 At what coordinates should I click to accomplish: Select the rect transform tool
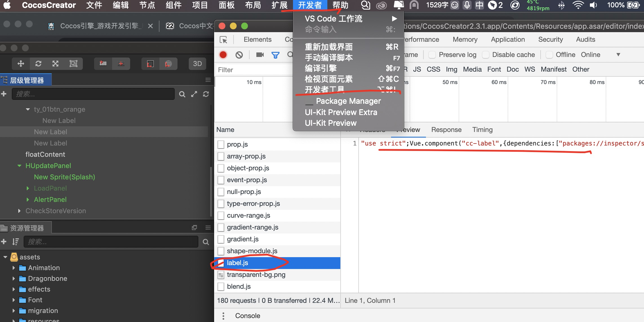(73, 64)
